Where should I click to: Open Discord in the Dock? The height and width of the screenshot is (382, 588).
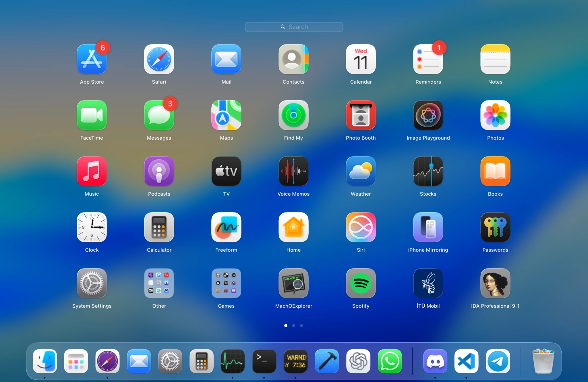[435, 361]
